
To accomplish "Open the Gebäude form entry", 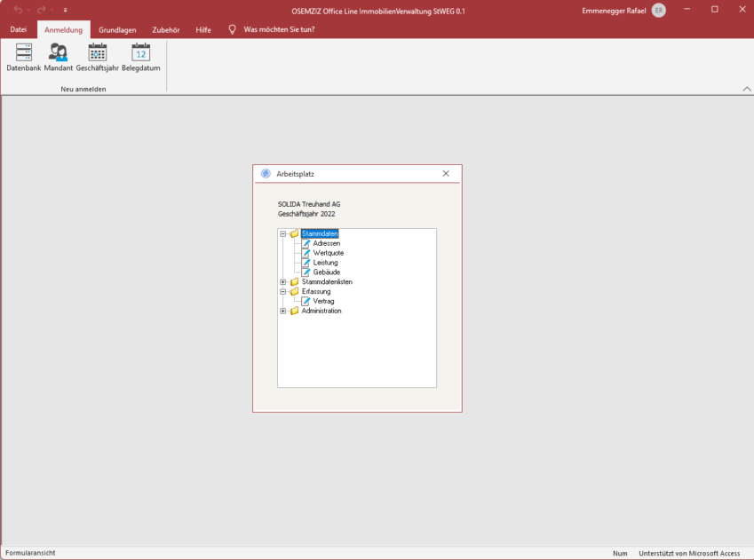I will coord(326,272).
